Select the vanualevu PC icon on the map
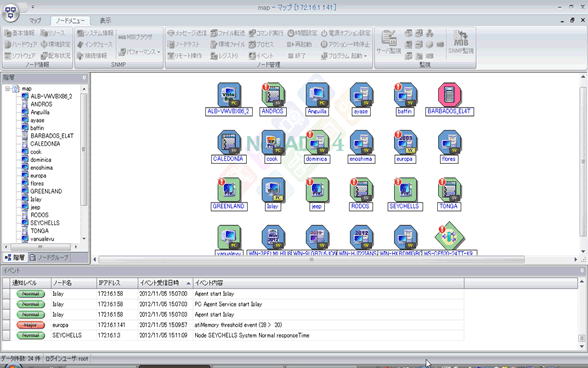Image resolution: width=588 pixels, height=368 pixels. click(x=229, y=237)
